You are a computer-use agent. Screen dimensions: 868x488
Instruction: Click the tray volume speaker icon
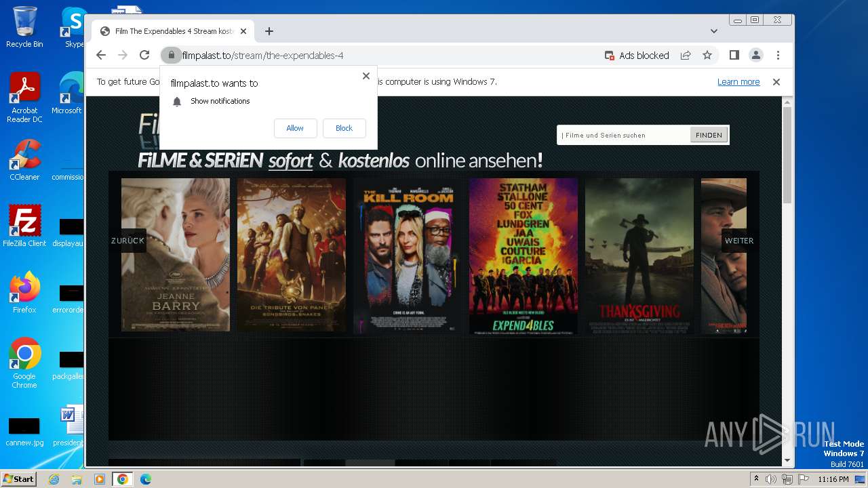(x=771, y=479)
